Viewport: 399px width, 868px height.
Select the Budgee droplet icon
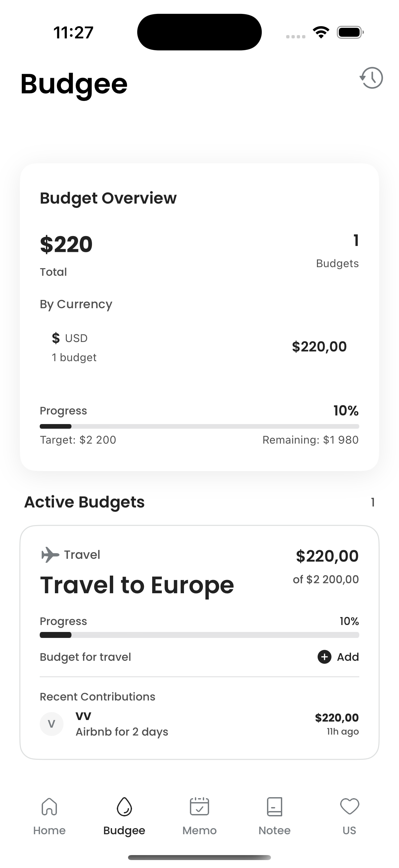pos(124,807)
